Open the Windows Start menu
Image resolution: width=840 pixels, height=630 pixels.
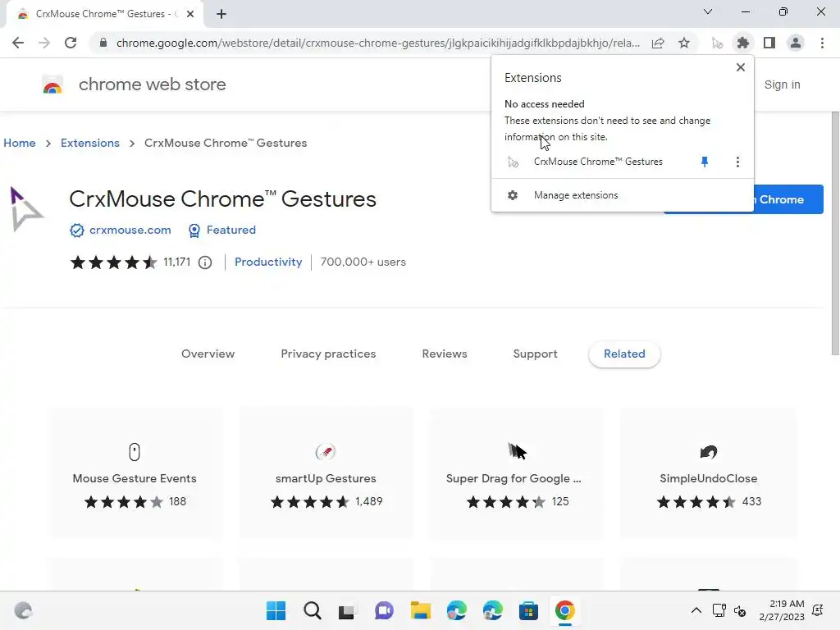pyautogui.click(x=276, y=610)
